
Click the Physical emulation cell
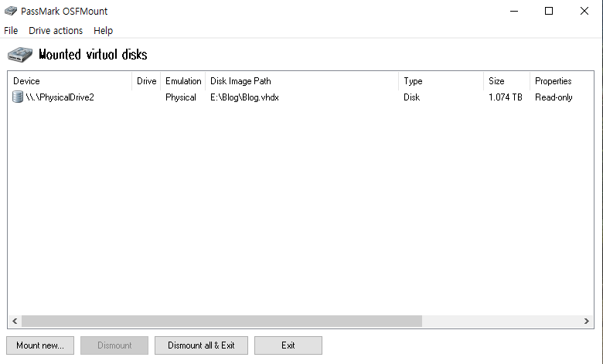point(181,97)
